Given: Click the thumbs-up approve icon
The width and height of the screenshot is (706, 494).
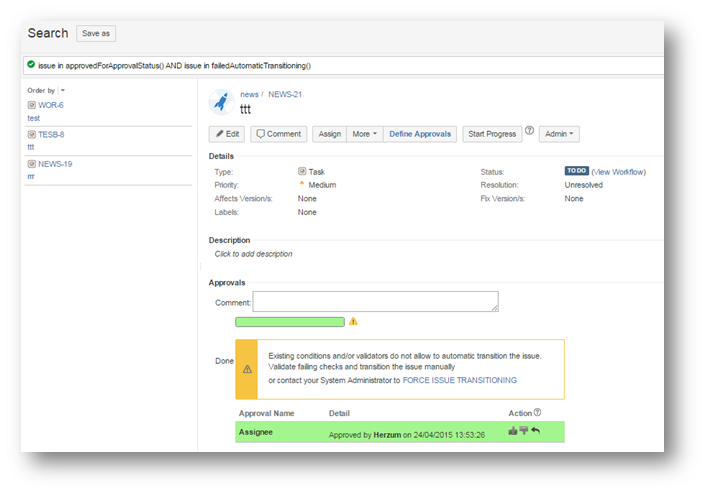Looking at the screenshot, I should [513, 431].
